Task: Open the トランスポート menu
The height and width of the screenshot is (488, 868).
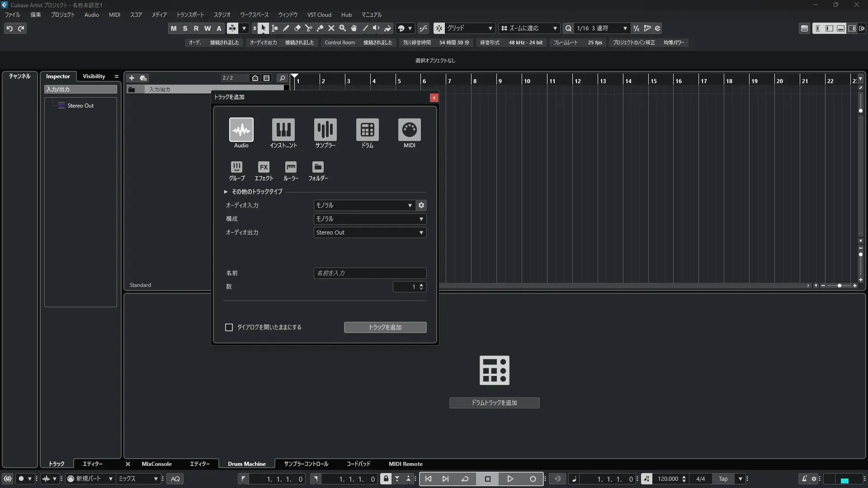Action: pos(190,14)
